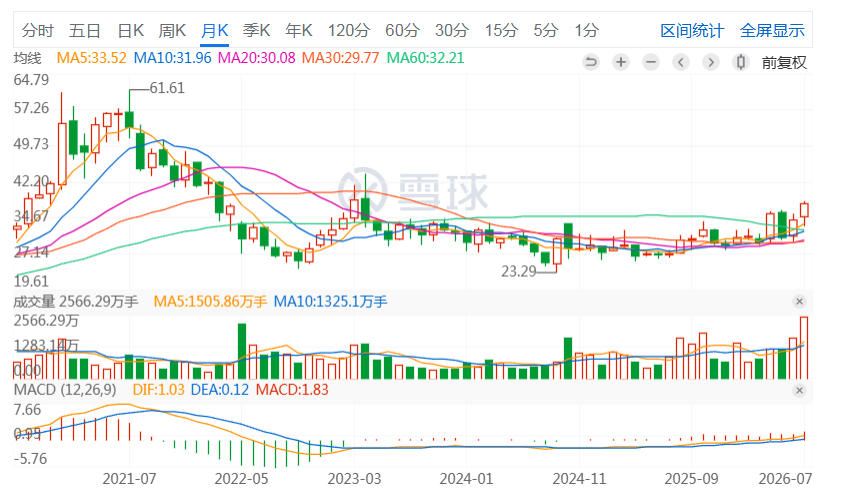The image size is (854, 491).
Task: Switch to 五日 tab
Action: point(84,30)
